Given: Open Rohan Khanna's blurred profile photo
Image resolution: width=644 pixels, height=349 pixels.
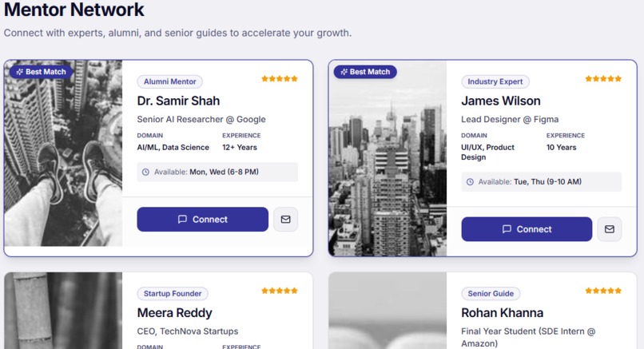Looking at the screenshot, I should point(388,311).
